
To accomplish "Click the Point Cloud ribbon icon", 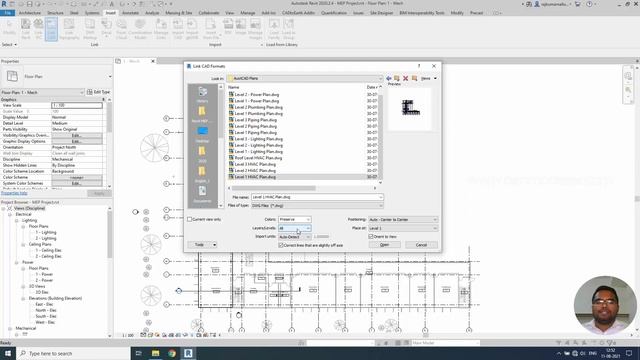I will [121, 29].
